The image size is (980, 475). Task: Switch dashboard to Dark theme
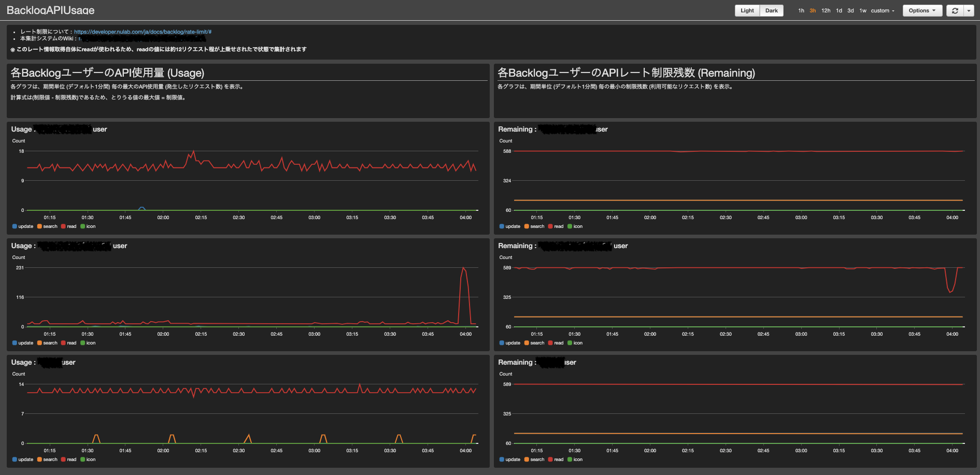point(772,10)
